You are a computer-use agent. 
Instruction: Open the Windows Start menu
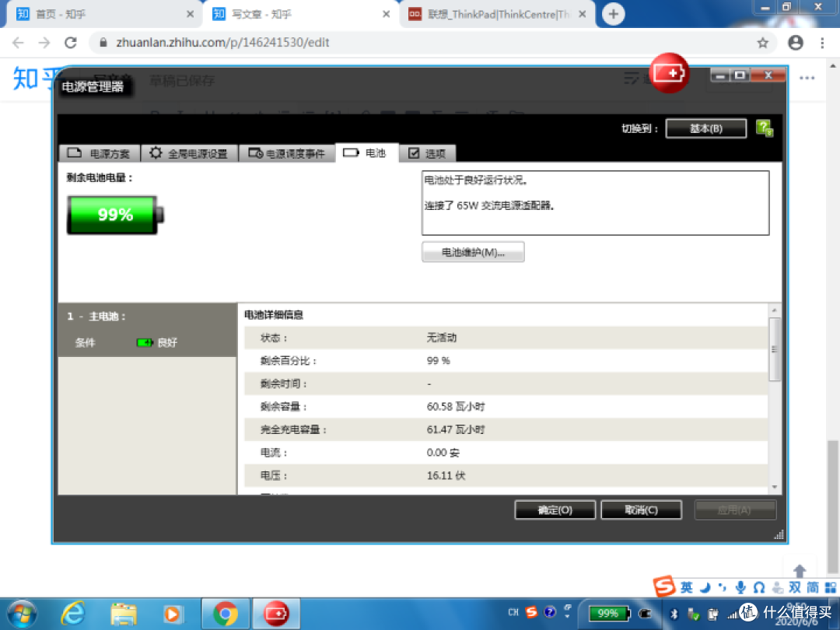(x=22, y=614)
